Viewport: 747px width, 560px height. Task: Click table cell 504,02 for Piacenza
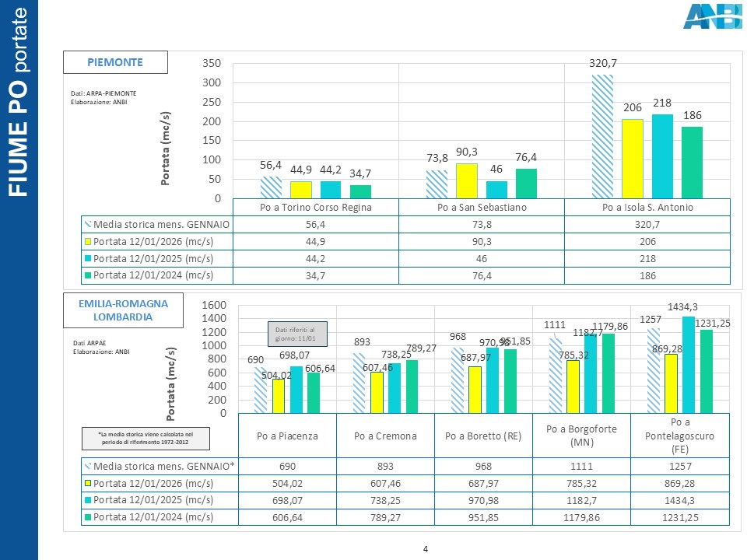pyautogui.click(x=287, y=483)
